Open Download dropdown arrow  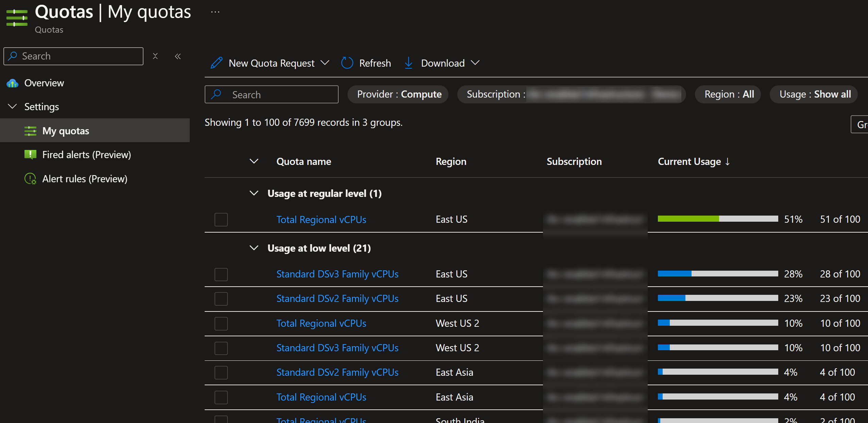pos(475,63)
